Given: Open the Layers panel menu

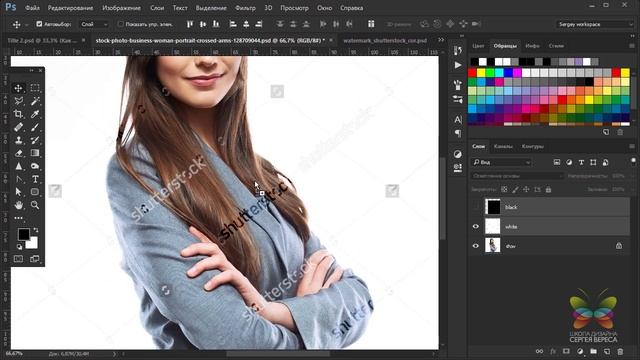Looking at the screenshot, I should coord(632,146).
